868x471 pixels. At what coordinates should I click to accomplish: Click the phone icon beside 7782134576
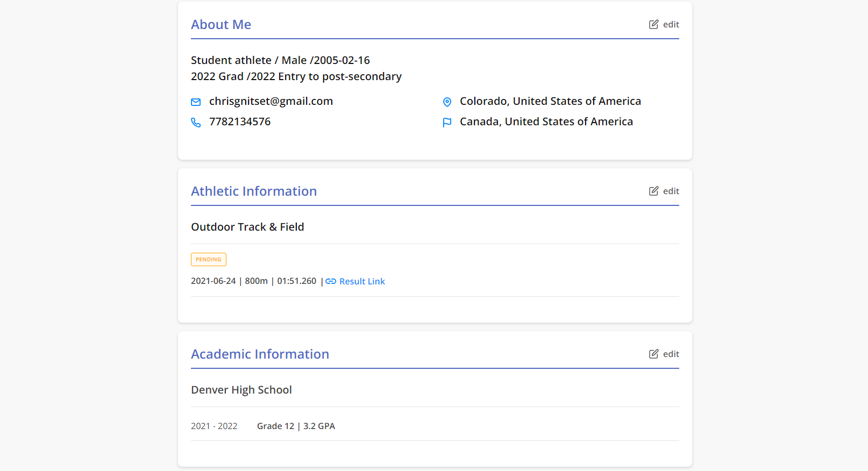196,123
